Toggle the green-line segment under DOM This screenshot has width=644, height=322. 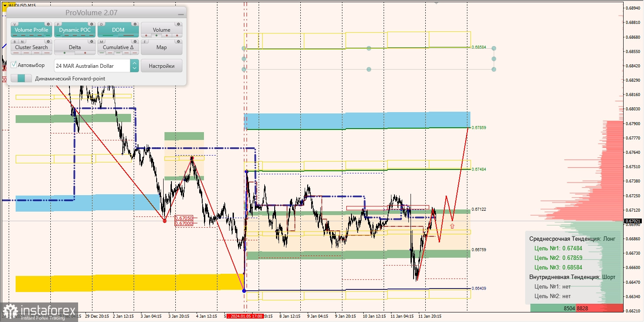pyautogui.click(x=108, y=36)
